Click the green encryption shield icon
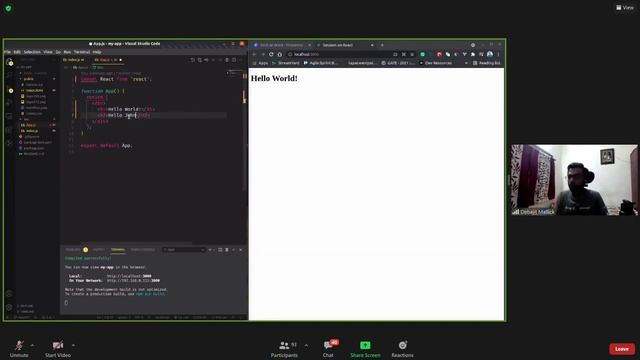 tap(8, 8)
